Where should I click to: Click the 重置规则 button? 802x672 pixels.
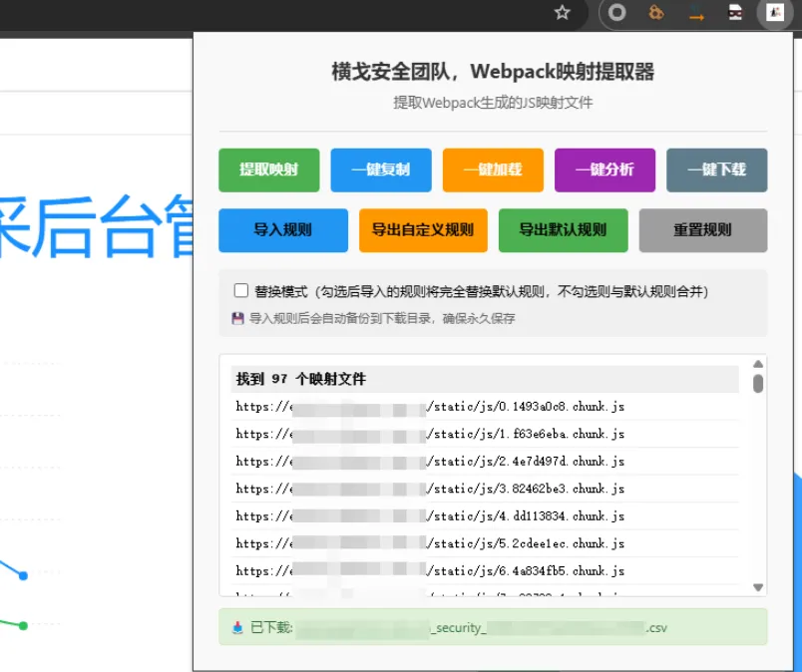703,230
